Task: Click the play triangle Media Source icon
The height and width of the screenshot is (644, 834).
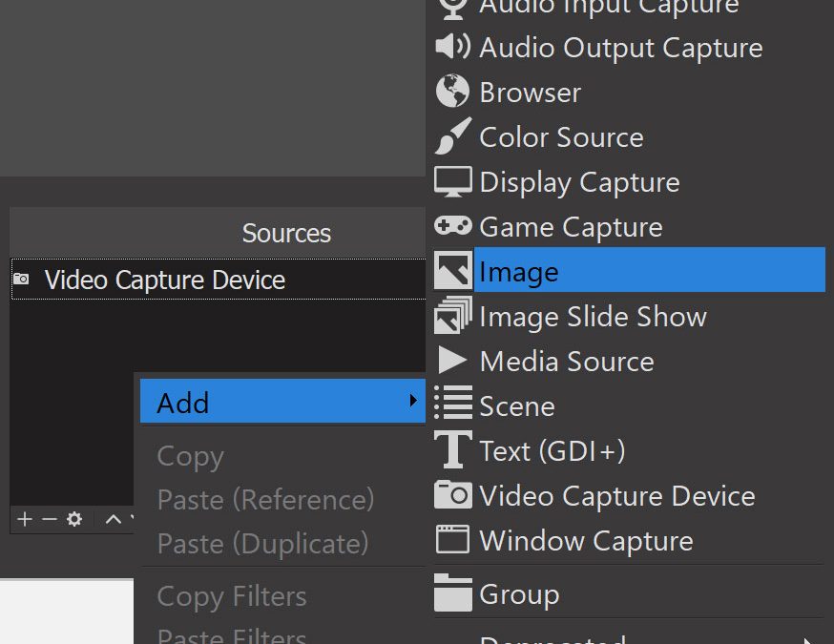Action: 452,362
